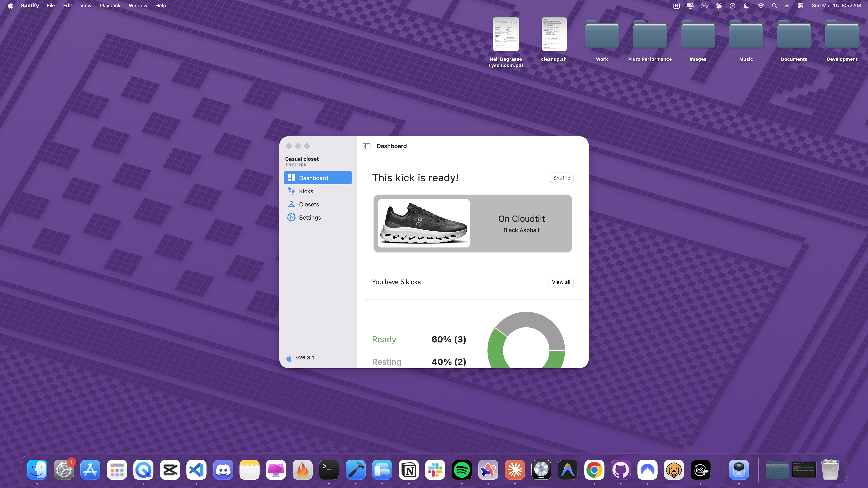Open the cleanup.sh file on desktop
The height and width of the screenshot is (488, 868).
tap(554, 35)
